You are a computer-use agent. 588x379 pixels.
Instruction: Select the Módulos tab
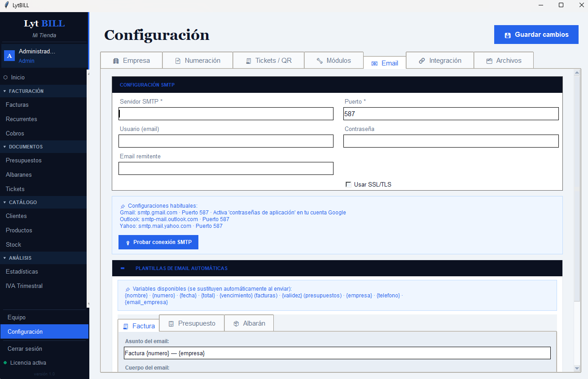click(x=333, y=61)
